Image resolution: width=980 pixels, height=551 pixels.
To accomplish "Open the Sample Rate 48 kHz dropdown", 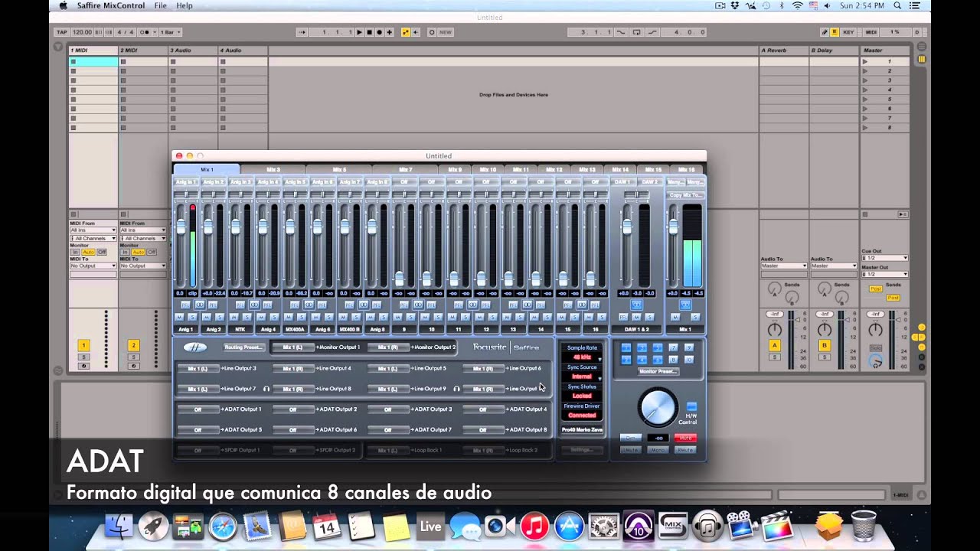I will point(583,357).
